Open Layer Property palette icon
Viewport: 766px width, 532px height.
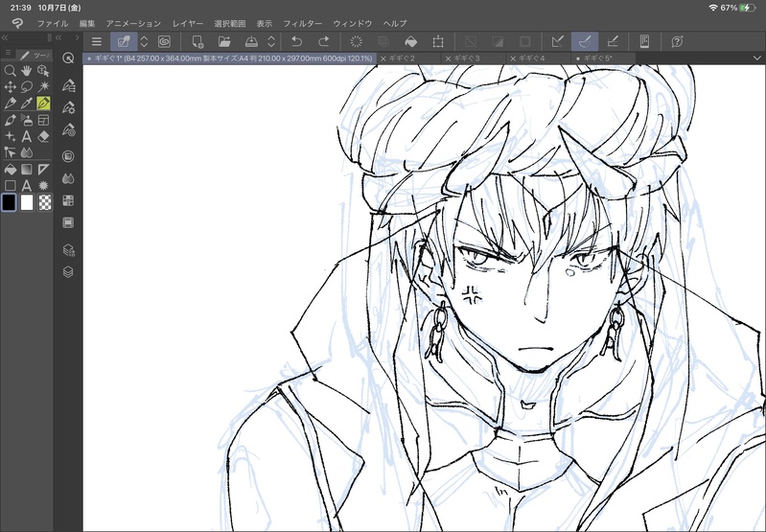68,250
